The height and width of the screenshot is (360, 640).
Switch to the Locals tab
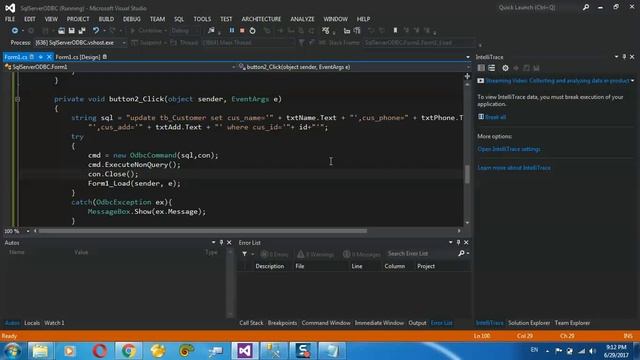32,323
